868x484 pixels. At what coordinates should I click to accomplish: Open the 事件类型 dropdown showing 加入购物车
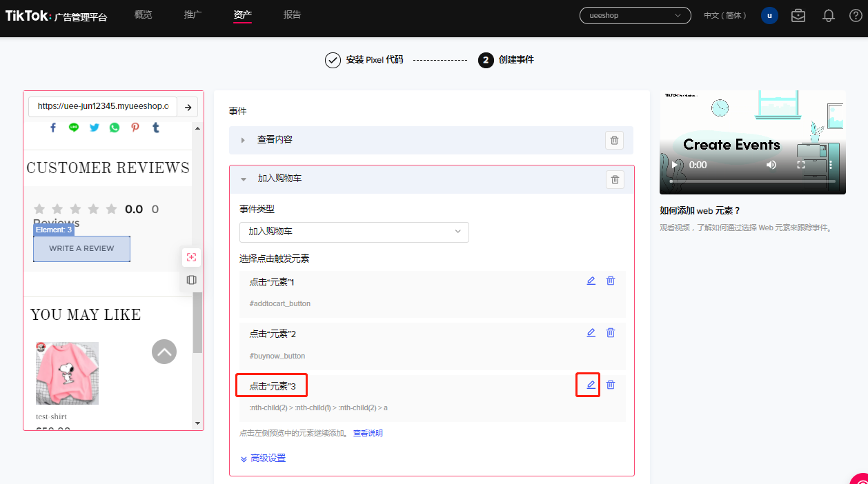pos(354,232)
